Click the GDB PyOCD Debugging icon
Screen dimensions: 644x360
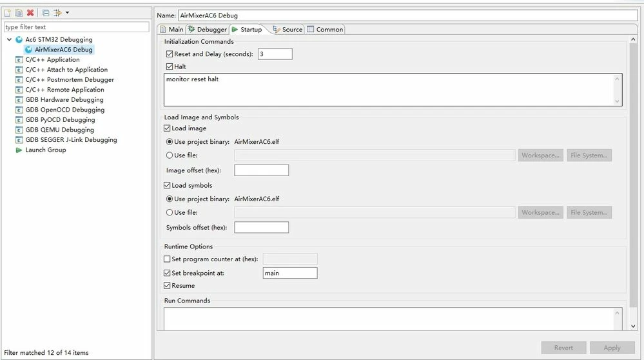19,120
